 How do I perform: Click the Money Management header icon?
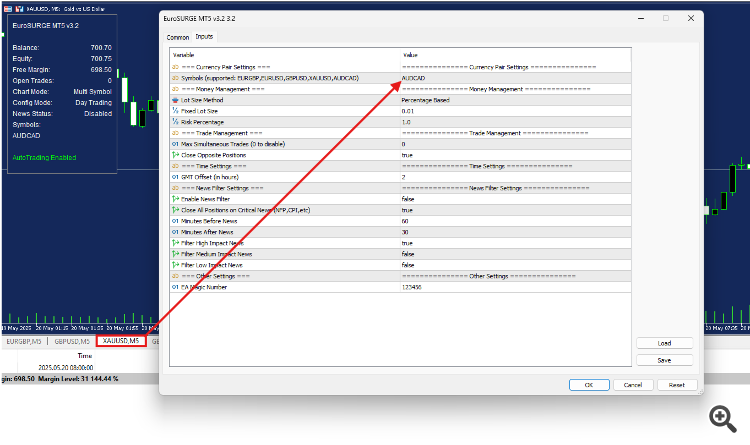175,89
